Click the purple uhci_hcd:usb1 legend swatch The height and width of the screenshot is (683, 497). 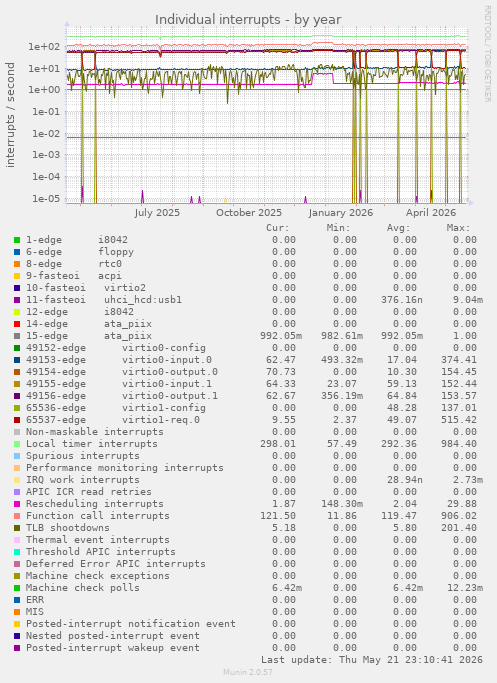(x=17, y=300)
